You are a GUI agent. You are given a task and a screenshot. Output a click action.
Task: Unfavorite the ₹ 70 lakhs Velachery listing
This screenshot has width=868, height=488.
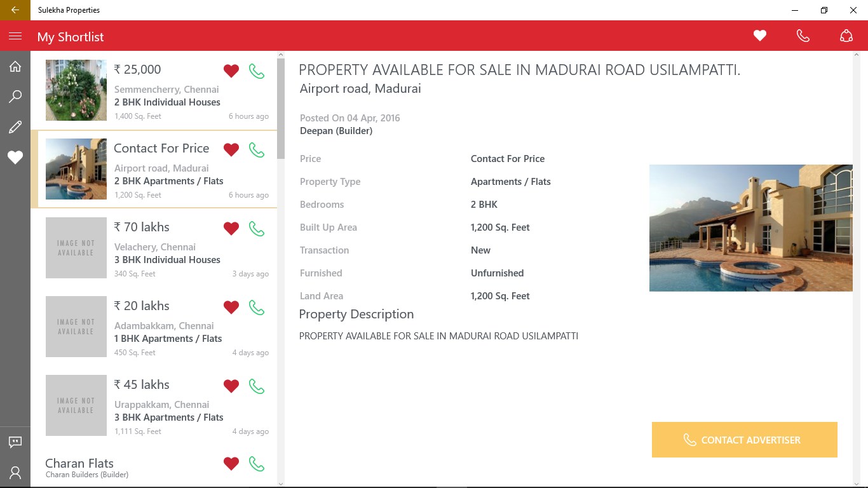point(231,229)
